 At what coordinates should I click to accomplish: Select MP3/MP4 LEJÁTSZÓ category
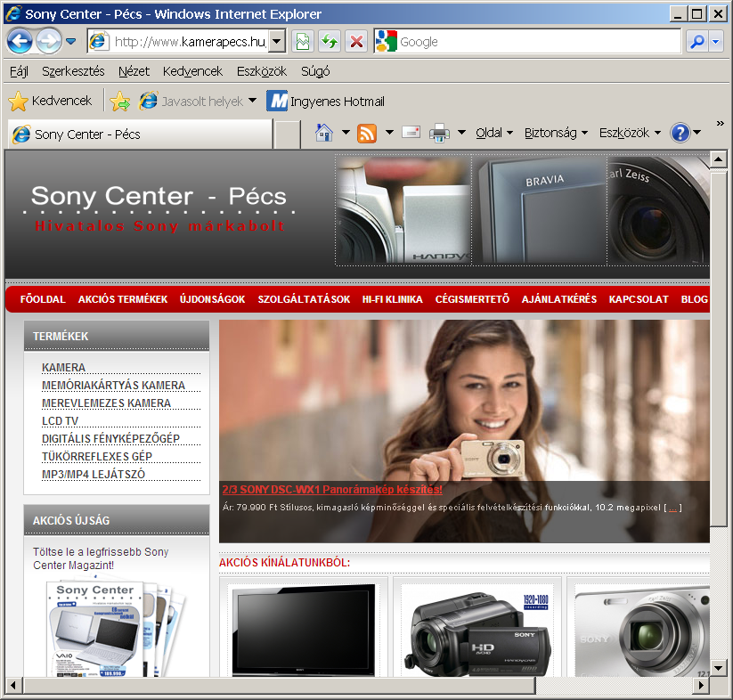pos(93,475)
